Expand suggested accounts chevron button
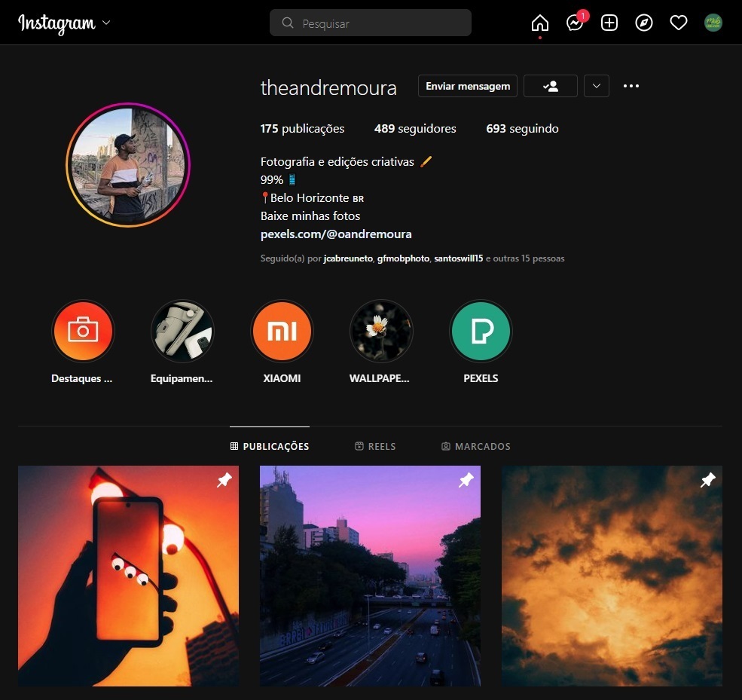The image size is (742, 700). pyautogui.click(x=597, y=86)
